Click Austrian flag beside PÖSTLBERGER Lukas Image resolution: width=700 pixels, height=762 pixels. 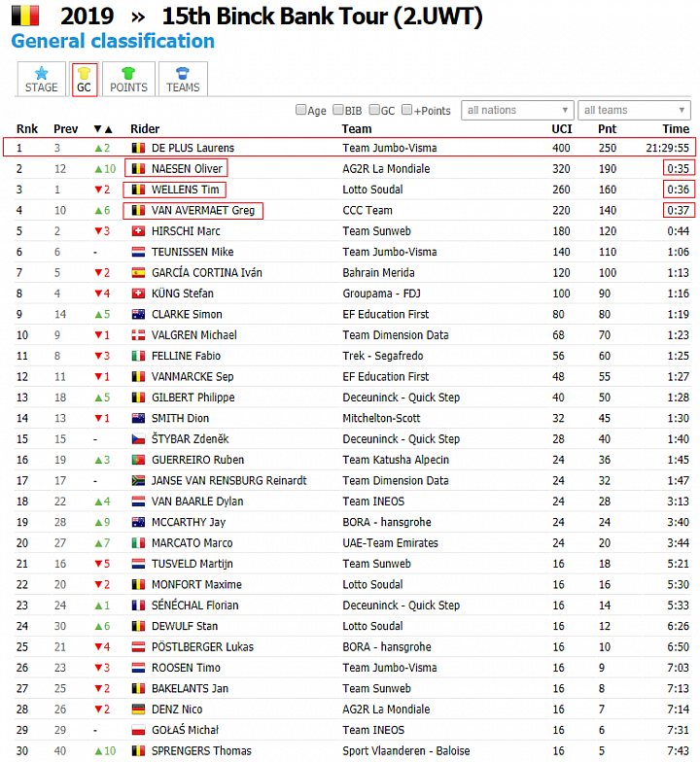pyautogui.click(x=138, y=647)
